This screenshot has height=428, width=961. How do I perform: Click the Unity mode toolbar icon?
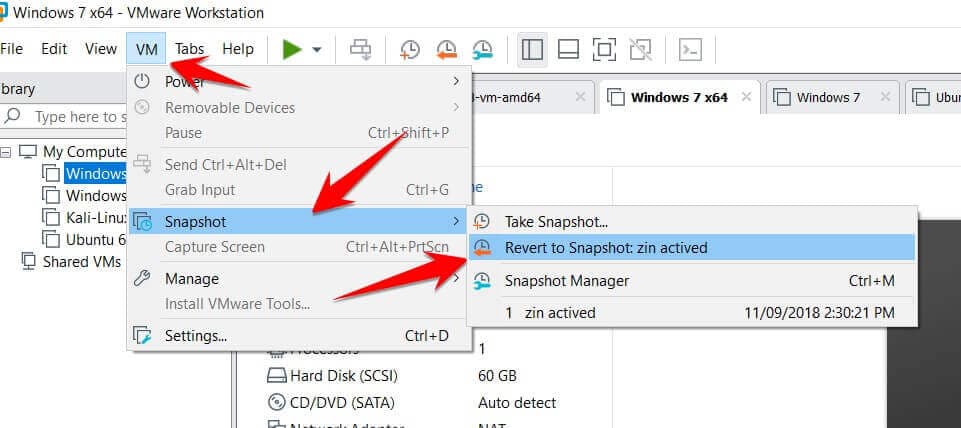(640, 50)
